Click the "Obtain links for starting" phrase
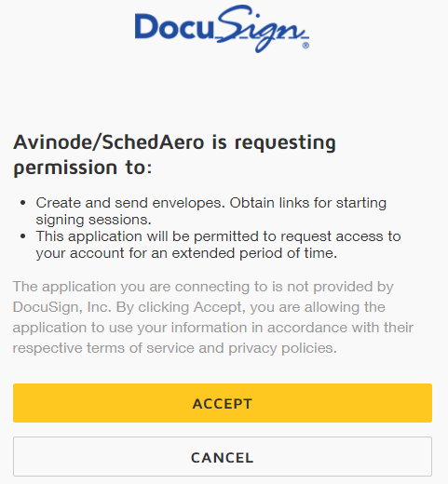448x484 pixels. 308,203
